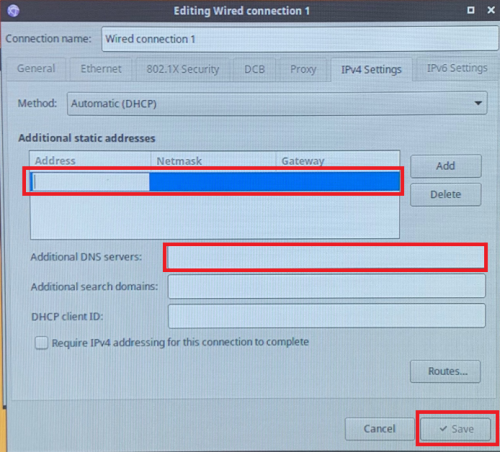Open the Method dropdown

(277, 104)
